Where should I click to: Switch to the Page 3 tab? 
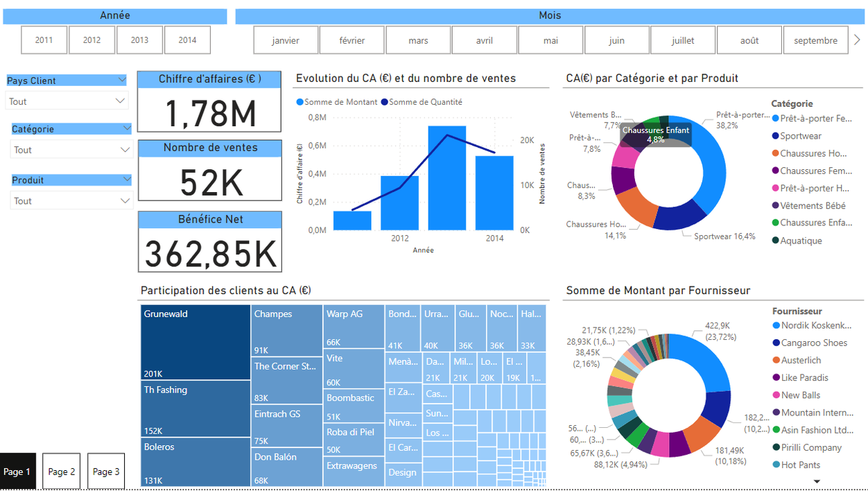(105, 471)
